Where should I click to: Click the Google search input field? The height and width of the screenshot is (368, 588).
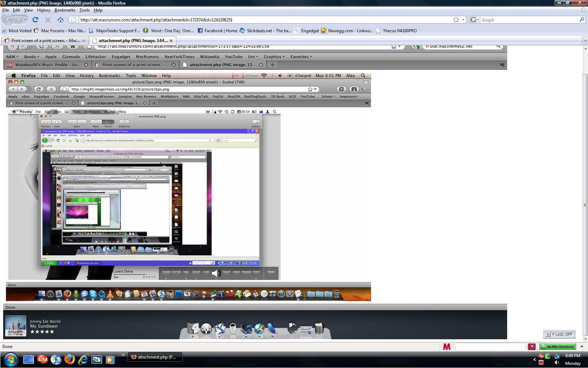point(529,20)
